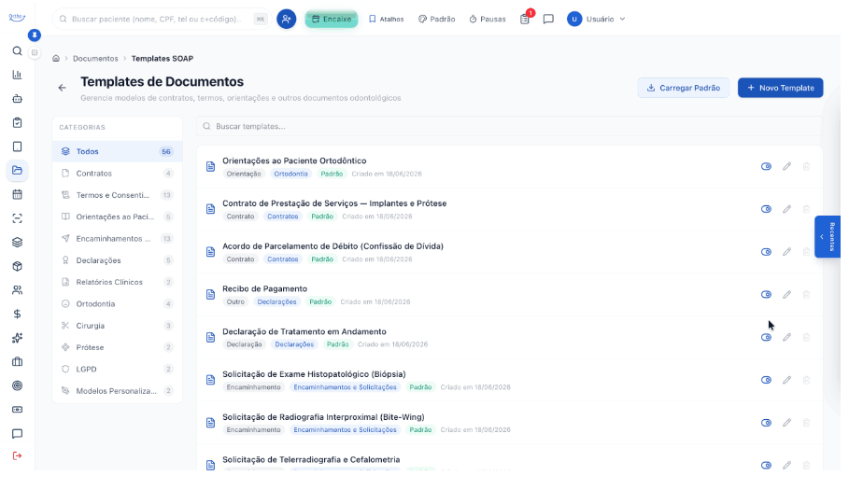
Task: Open the messages icon in top bar
Action: (x=548, y=19)
